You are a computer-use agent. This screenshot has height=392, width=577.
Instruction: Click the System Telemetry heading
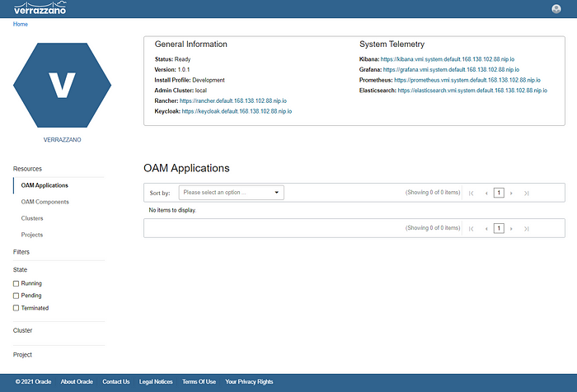click(392, 44)
